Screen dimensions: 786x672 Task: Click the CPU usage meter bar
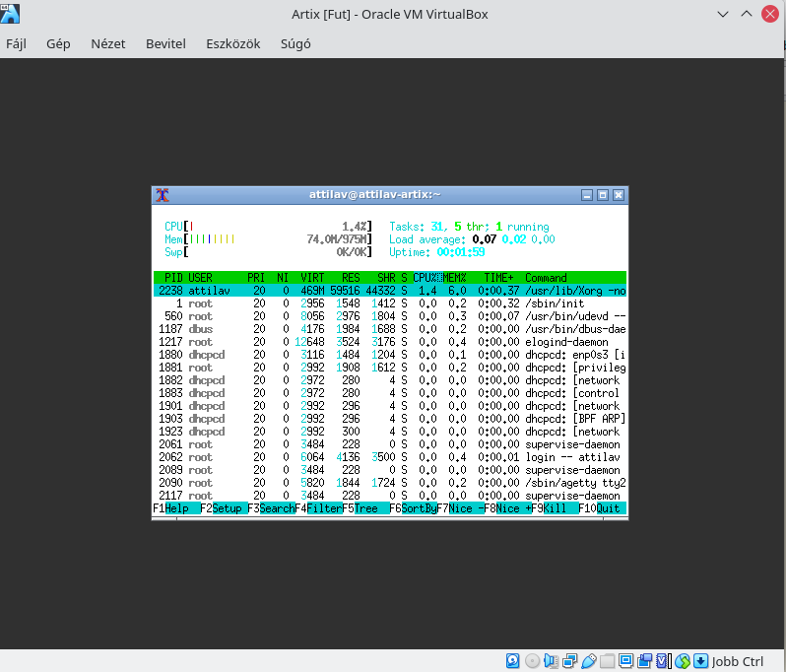click(x=268, y=227)
